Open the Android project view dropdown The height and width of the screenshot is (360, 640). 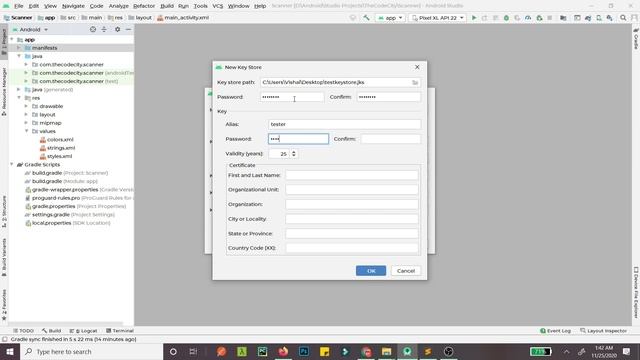(30, 29)
